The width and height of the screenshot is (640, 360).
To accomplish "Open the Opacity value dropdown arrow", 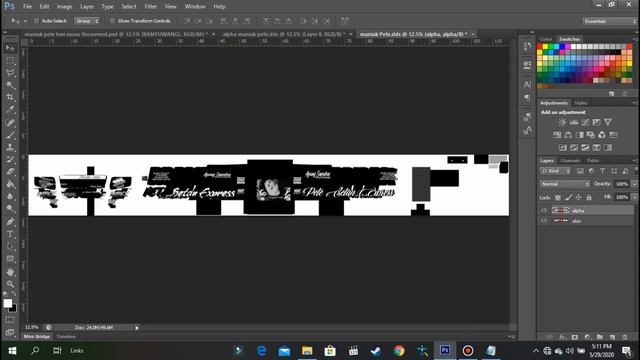I will [x=634, y=184].
